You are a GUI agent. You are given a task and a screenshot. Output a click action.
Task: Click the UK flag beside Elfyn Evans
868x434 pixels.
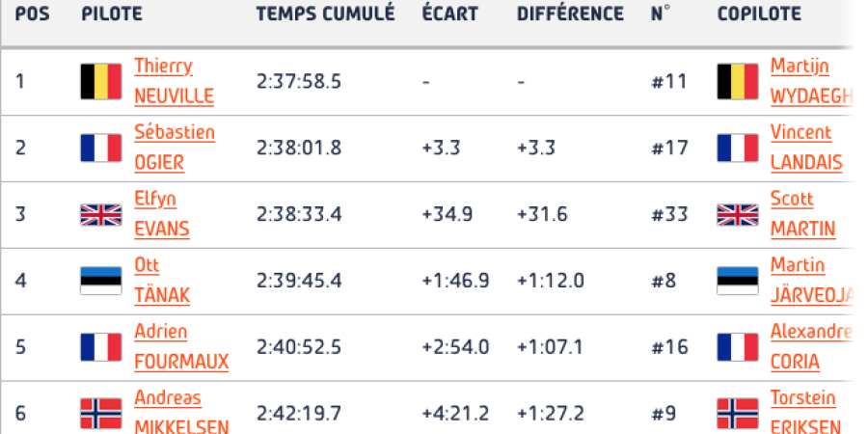click(x=100, y=214)
